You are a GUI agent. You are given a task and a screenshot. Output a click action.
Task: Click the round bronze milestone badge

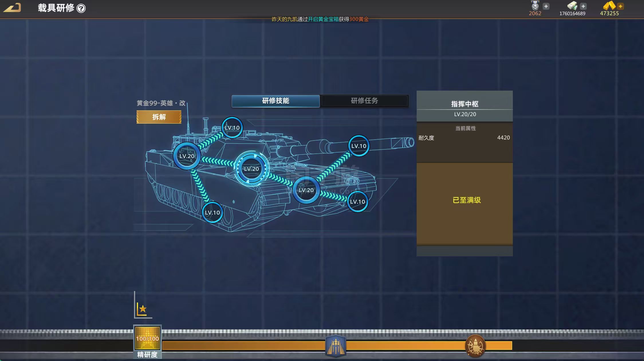(475, 346)
